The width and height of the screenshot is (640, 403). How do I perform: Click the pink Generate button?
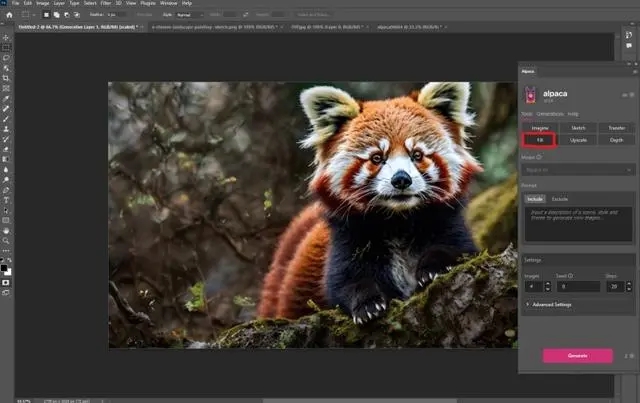(x=578, y=356)
